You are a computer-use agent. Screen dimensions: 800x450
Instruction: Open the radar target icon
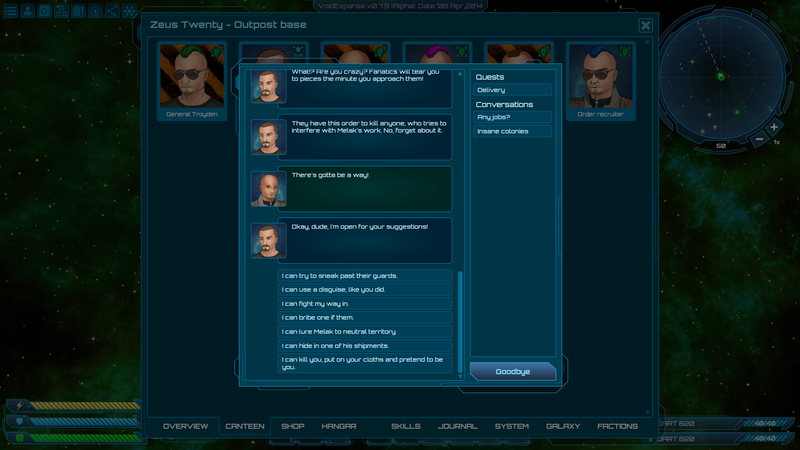tap(95, 11)
